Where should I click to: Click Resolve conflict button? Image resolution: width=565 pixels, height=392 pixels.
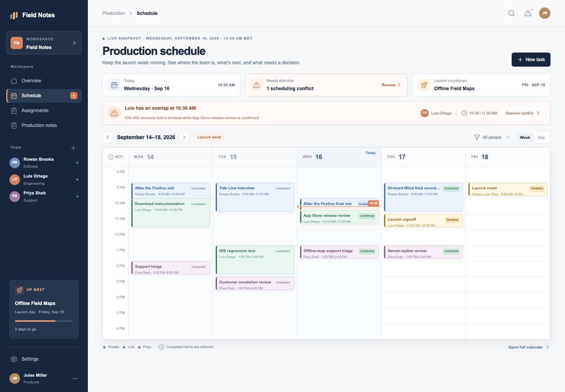(523, 113)
